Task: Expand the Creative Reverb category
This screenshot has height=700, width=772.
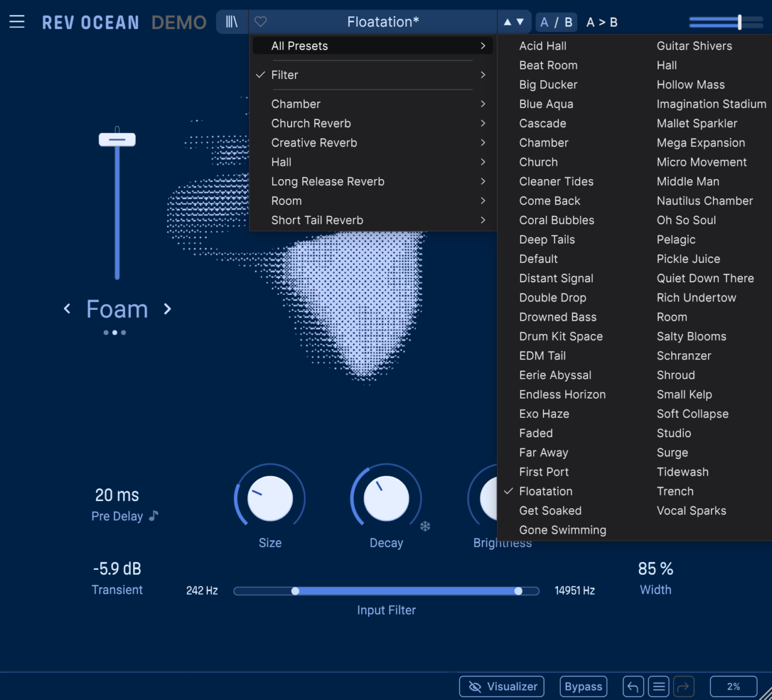Action: pos(372,142)
